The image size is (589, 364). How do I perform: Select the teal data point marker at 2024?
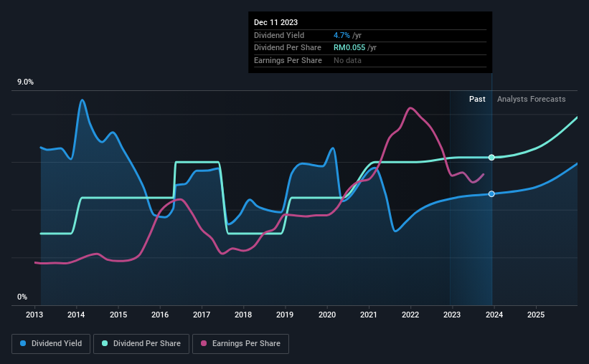(491, 158)
